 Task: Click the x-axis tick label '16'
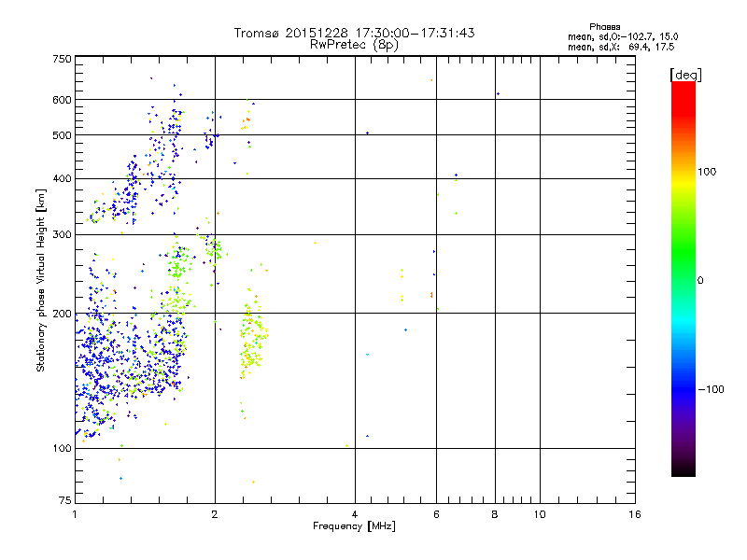coord(635,514)
